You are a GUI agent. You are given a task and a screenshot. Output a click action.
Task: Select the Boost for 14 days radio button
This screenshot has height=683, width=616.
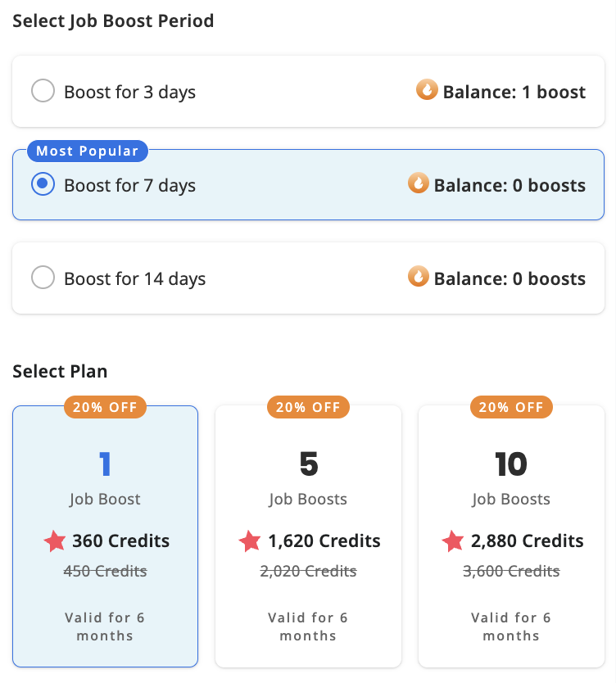pyautogui.click(x=43, y=277)
